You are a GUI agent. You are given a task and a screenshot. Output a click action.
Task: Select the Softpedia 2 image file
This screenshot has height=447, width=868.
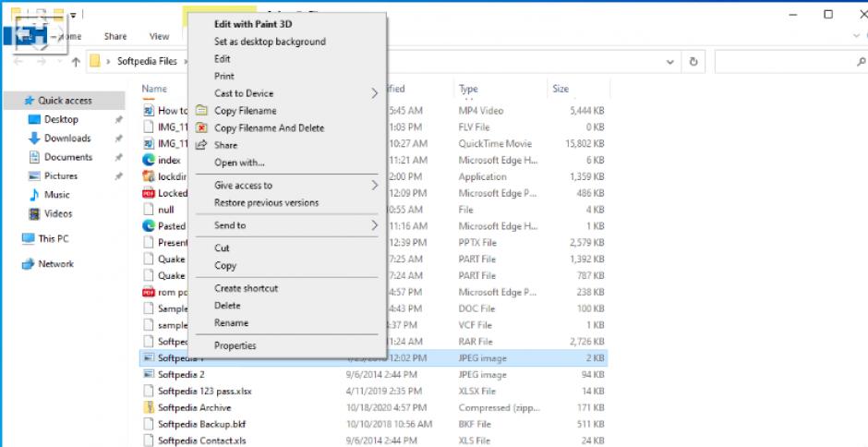point(181,374)
